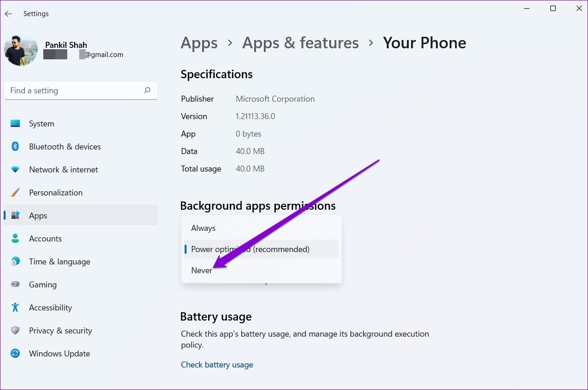
Task: Click the Bluetooth icon in sidebar
Action: (15, 147)
